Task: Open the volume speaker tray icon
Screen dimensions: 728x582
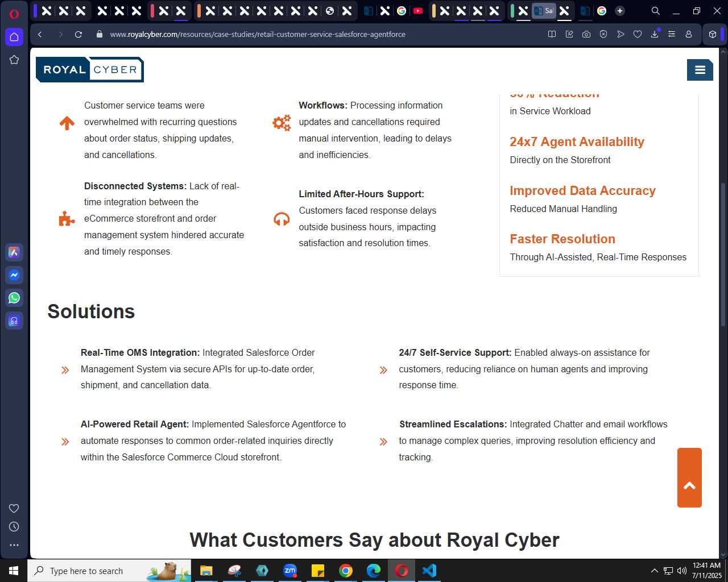Action: [682, 571]
